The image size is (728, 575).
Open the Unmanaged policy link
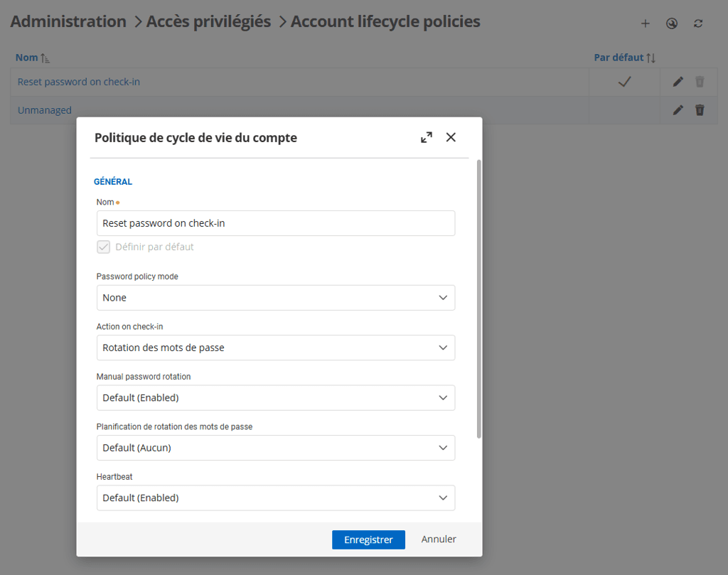tap(44, 110)
